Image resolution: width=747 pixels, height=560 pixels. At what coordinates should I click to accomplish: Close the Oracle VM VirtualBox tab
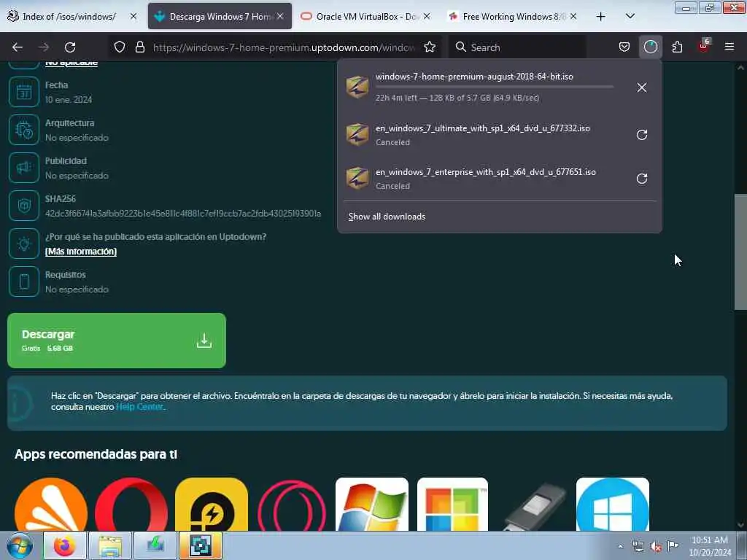click(x=427, y=16)
